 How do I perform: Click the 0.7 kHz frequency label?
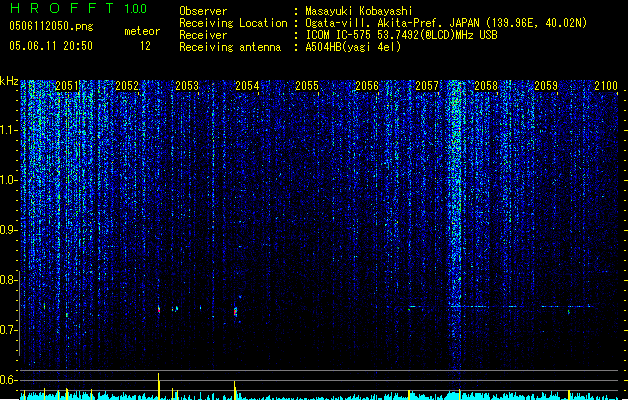coord(9,330)
